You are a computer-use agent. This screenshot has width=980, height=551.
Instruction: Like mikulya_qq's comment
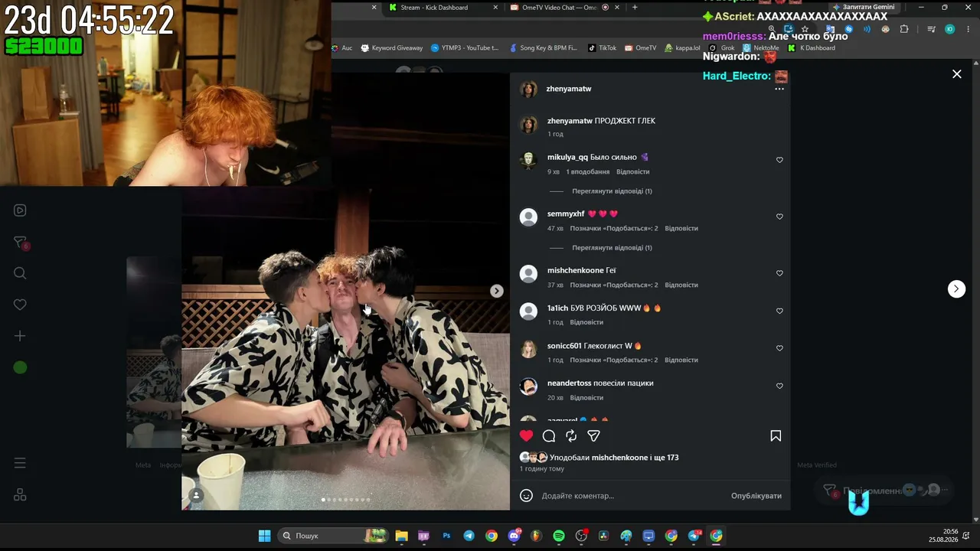tap(779, 160)
